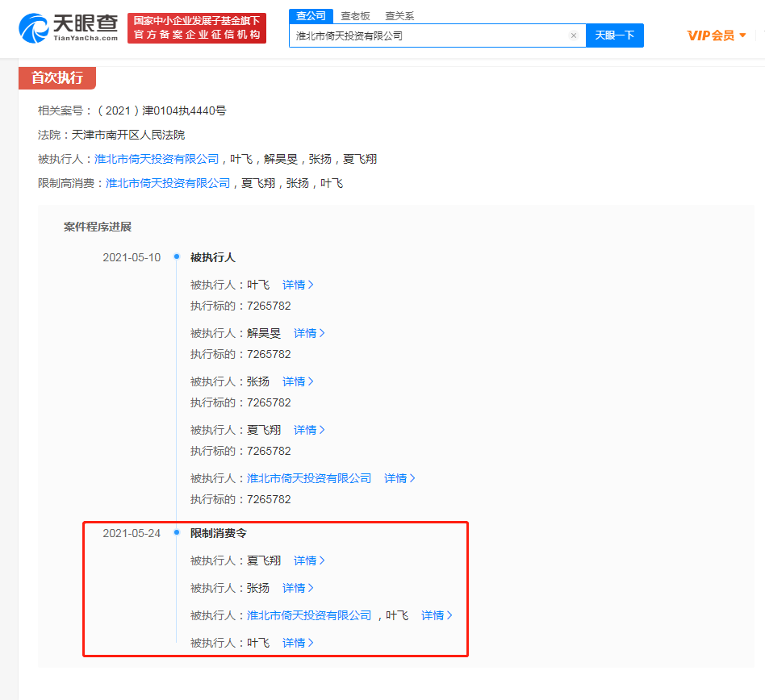Expand 详情 for 张扬 under 被执行人 section

297,381
